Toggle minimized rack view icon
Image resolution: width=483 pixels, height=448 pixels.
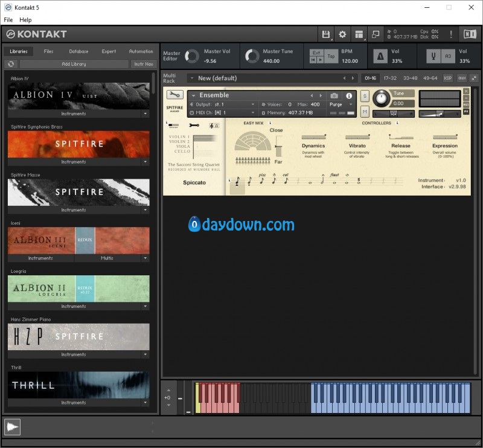click(376, 34)
